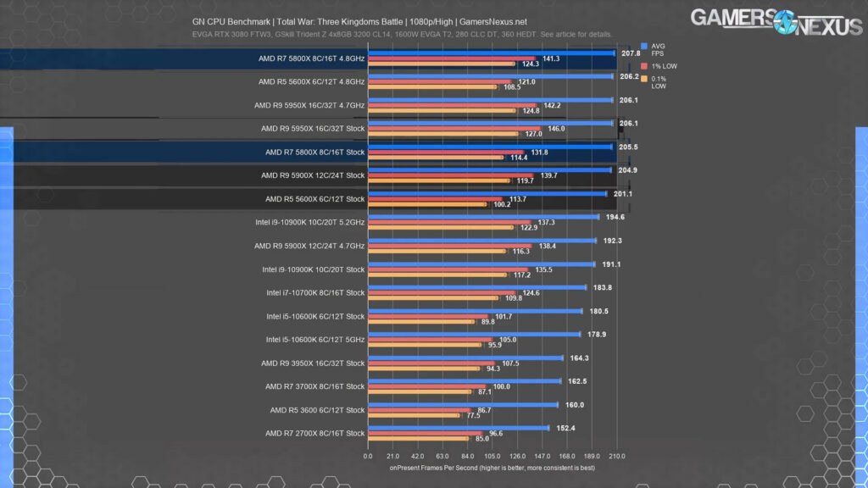This screenshot has width=868, height=488.
Task: Select the 'AMD R9 5900X 12C/24T Stock' label
Action: (313, 175)
